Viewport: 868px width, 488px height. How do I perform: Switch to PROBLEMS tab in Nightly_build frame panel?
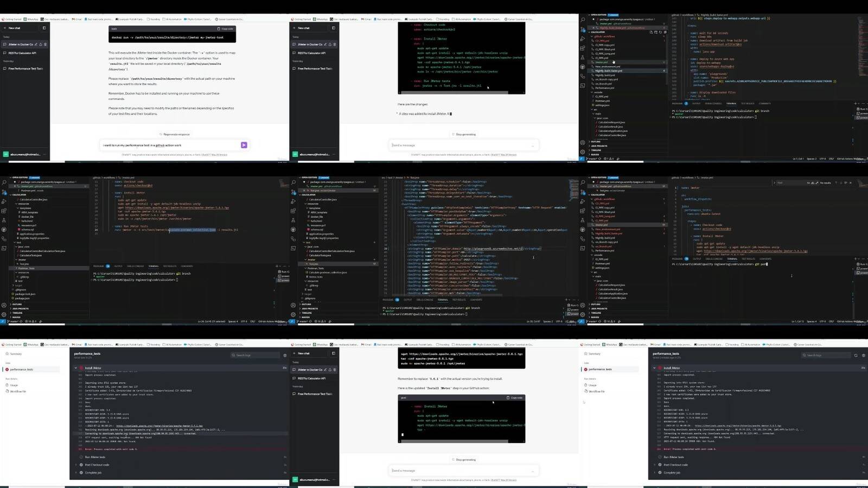click(x=677, y=104)
